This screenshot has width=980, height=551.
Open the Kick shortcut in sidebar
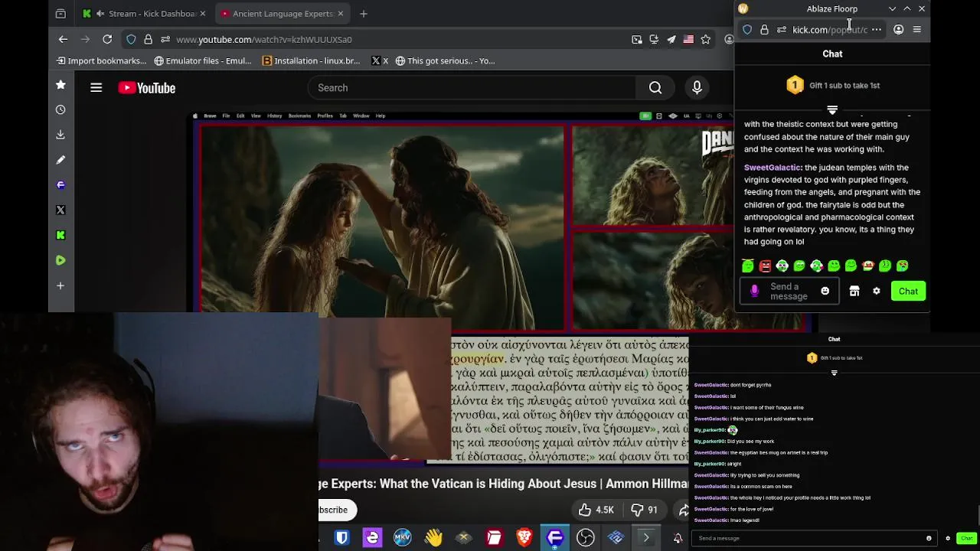click(x=60, y=235)
